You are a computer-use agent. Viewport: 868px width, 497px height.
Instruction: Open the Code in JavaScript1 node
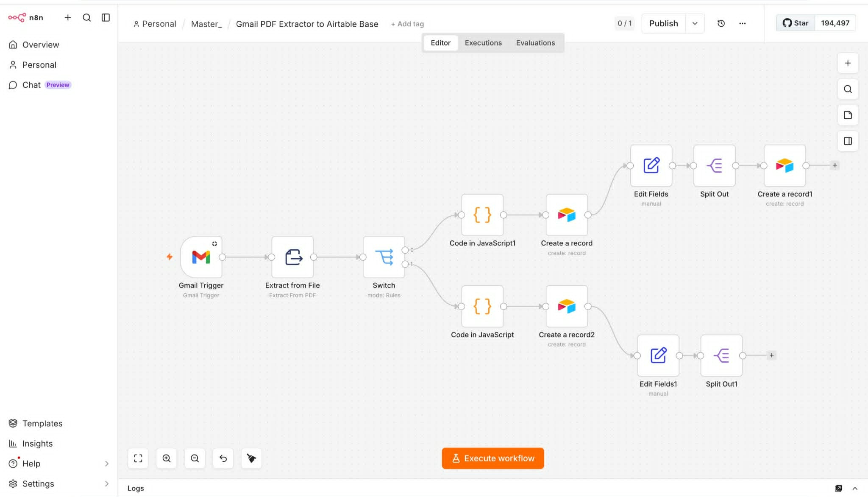coord(482,215)
